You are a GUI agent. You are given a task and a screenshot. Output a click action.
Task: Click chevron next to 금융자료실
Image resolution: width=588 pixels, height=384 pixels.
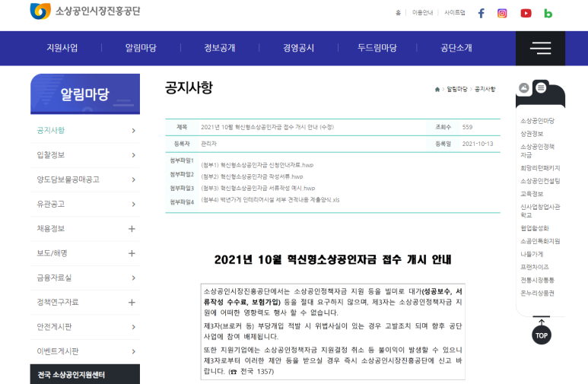tap(134, 278)
